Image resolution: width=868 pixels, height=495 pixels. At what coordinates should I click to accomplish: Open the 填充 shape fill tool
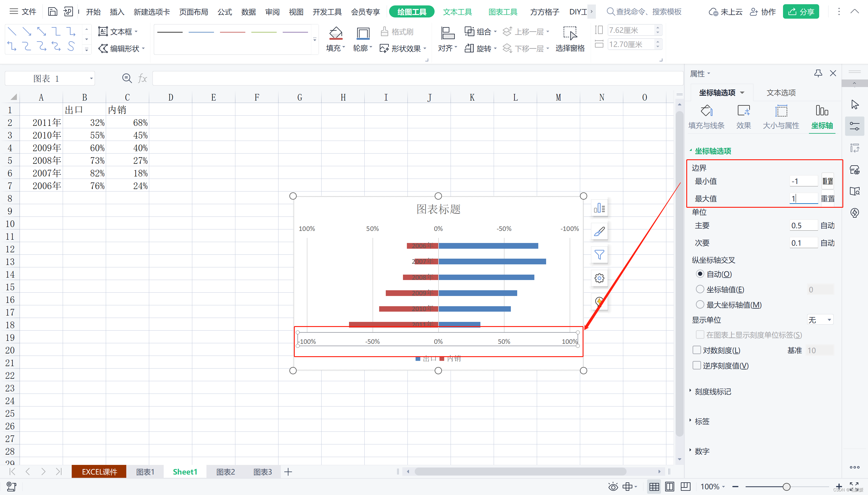(335, 39)
